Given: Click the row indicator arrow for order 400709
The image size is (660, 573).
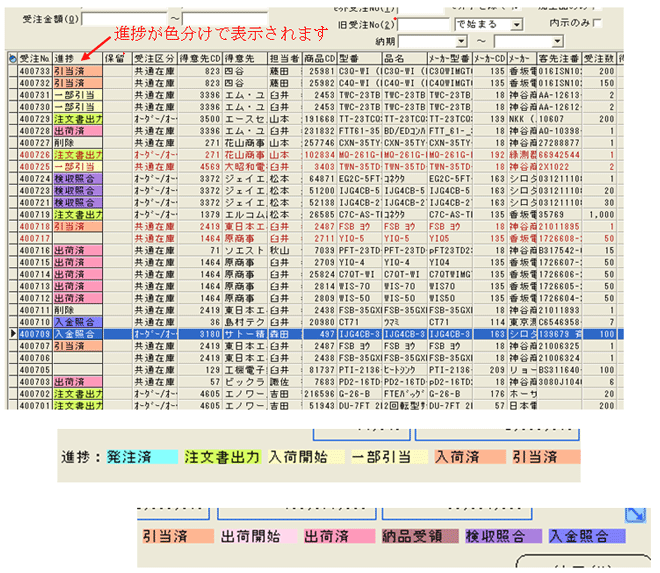Looking at the screenshot, I should [x=11, y=333].
